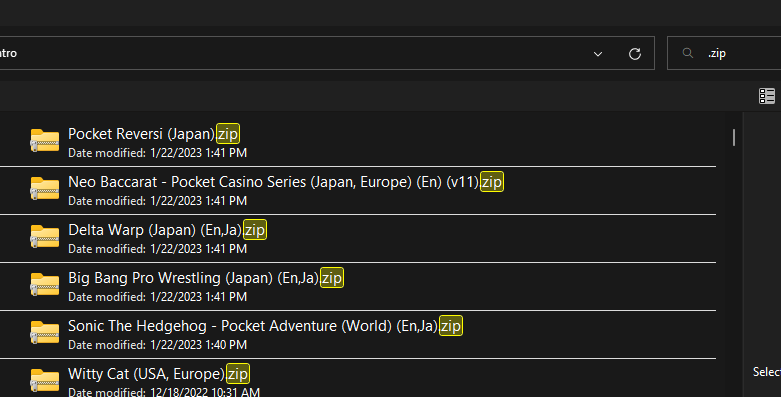Click Big Bang Pro Wrestling zip icon
The width and height of the screenshot is (781, 397).
pos(45,284)
